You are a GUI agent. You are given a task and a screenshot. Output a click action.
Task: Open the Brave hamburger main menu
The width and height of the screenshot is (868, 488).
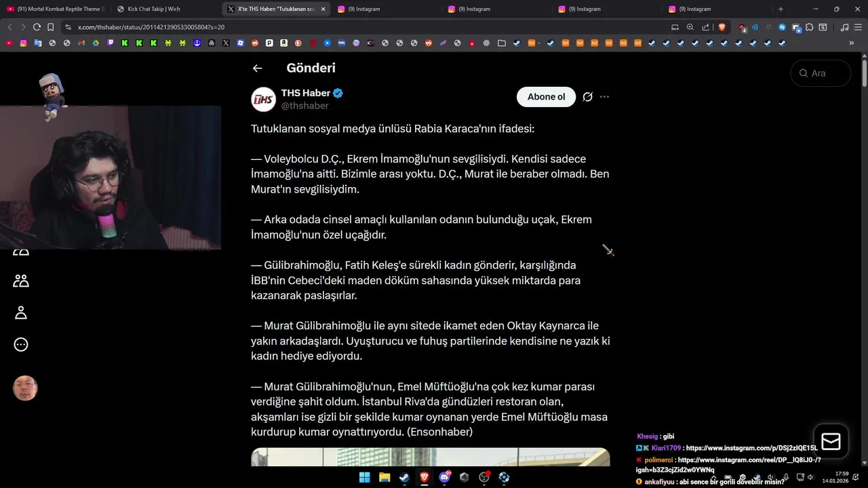click(x=858, y=27)
